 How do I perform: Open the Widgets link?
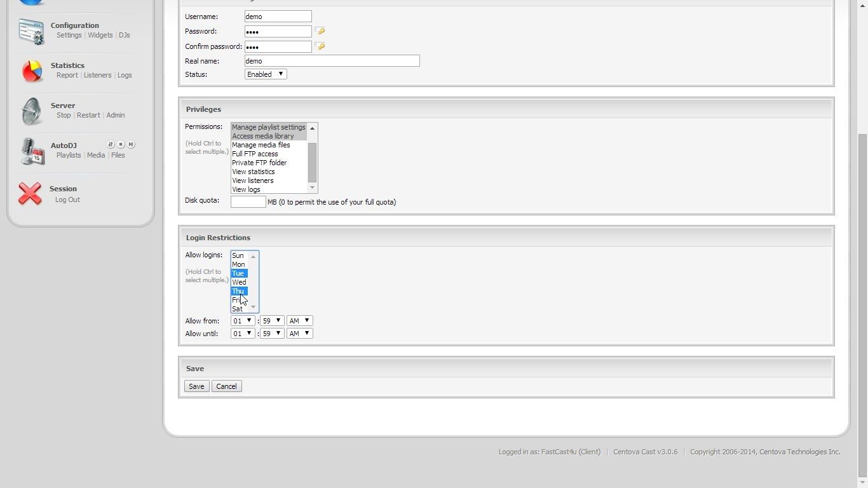100,35
